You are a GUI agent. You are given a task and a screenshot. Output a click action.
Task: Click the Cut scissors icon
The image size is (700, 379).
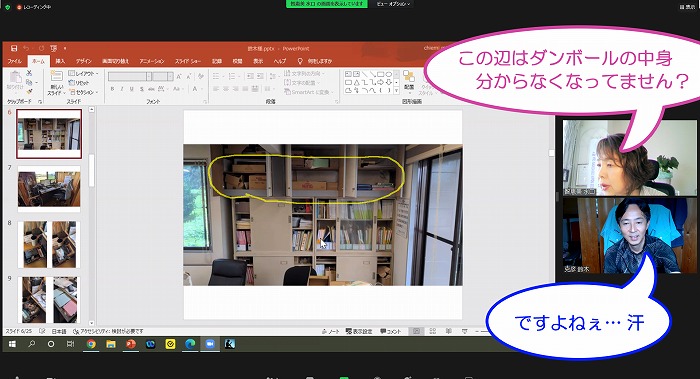[29, 73]
